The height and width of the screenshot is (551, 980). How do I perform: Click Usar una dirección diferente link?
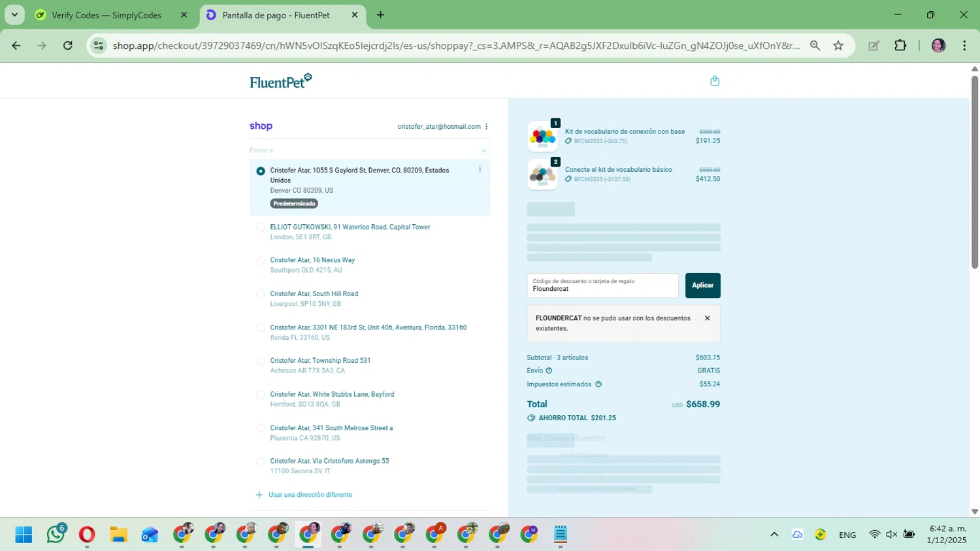pyautogui.click(x=310, y=495)
